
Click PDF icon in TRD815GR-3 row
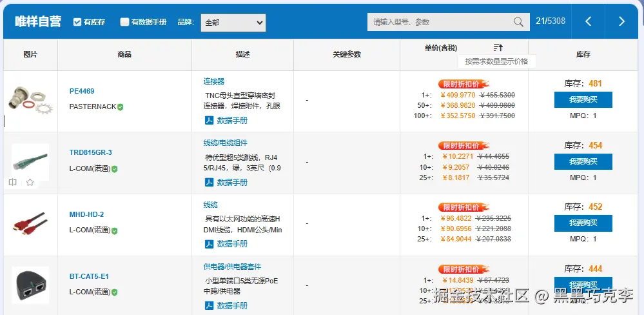coord(209,182)
